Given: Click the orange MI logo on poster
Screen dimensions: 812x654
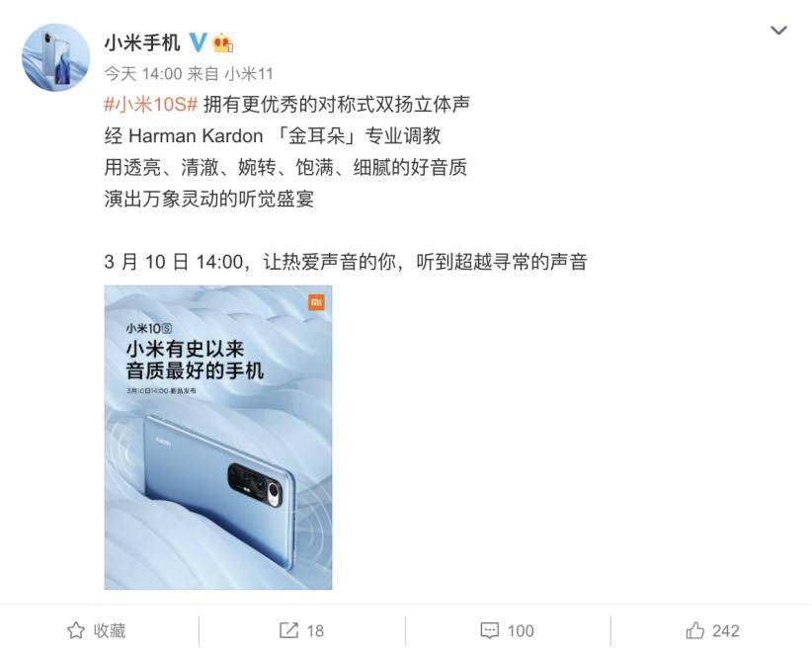Looking at the screenshot, I should [x=316, y=302].
